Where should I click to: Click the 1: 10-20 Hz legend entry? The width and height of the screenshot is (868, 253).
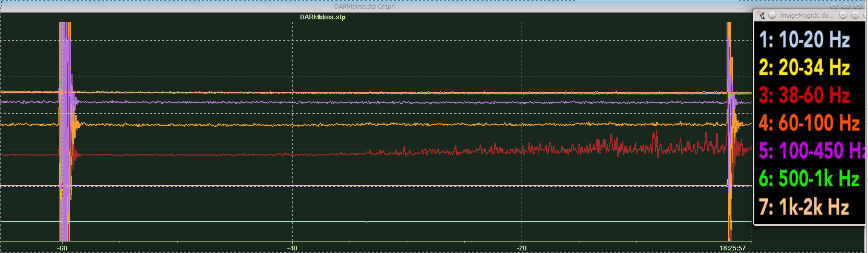tap(804, 40)
